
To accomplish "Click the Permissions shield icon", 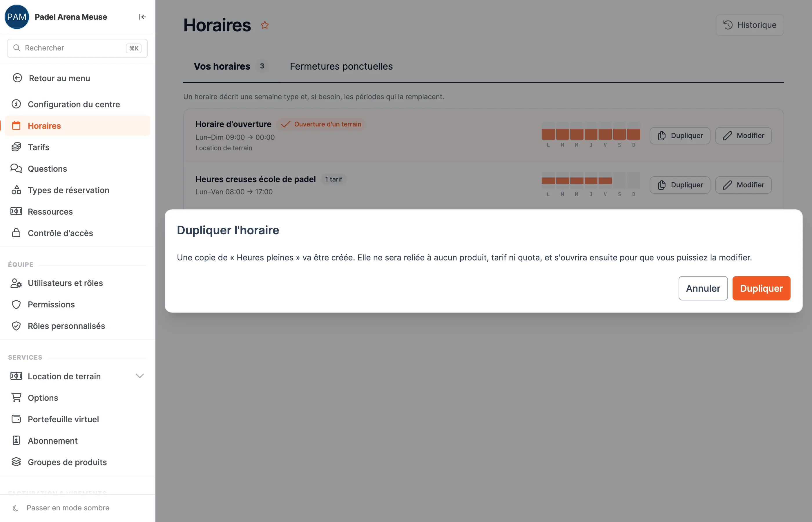I will point(16,304).
